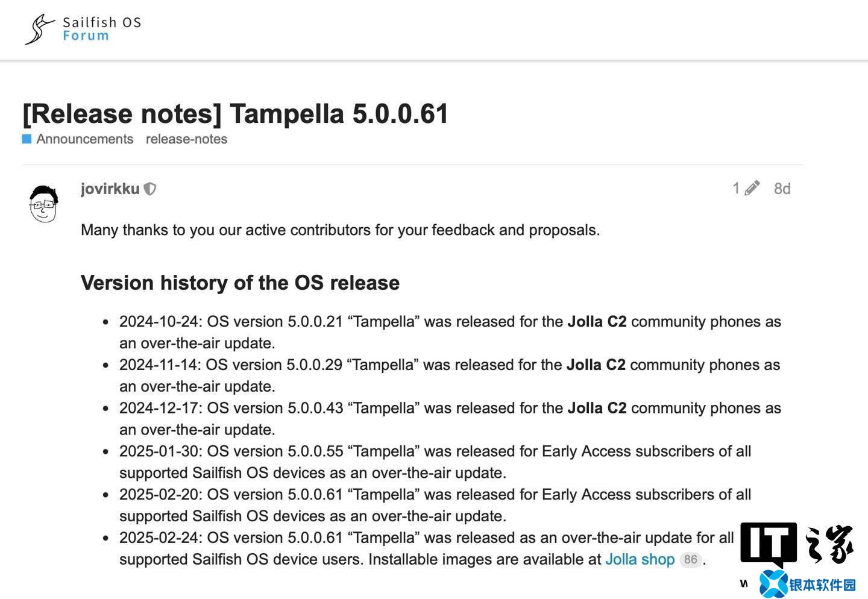This screenshot has width=868, height=599.
Task: Click the IT之家 watermark logo
Action: click(x=797, y=544)
